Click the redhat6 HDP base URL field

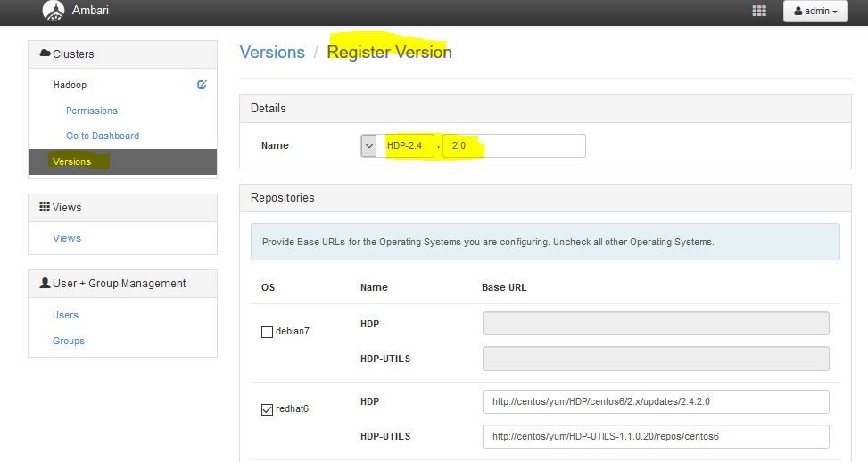[656, 401]
